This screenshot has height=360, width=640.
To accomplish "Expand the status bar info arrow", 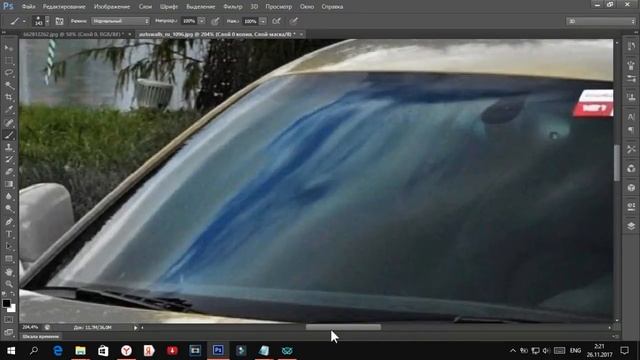I will click(136, 327).
